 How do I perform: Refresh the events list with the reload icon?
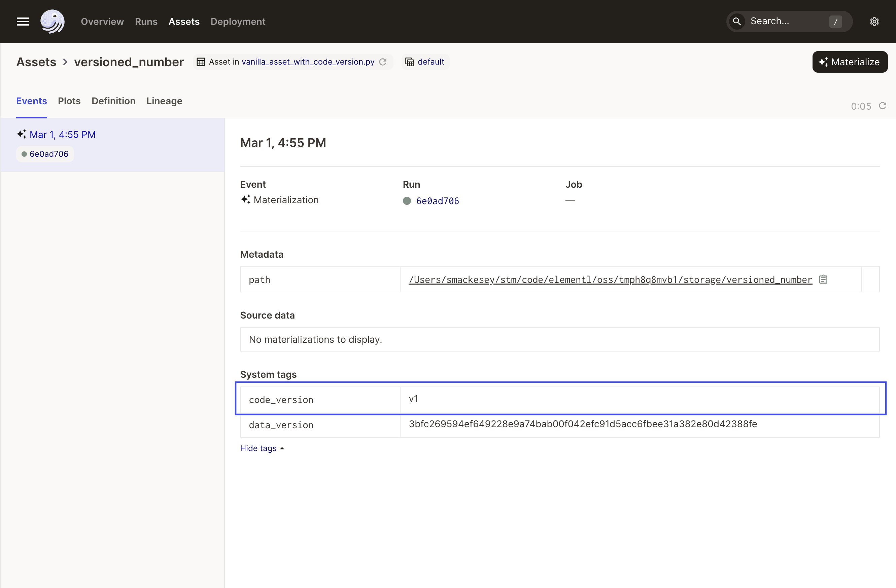[x=883, y=106]
